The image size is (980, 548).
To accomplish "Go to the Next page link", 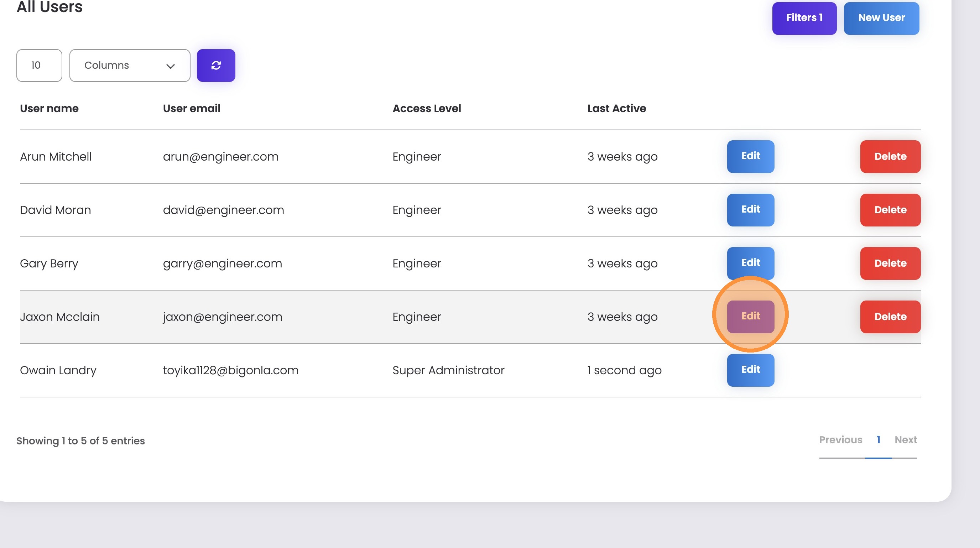I will click(906, 440).
